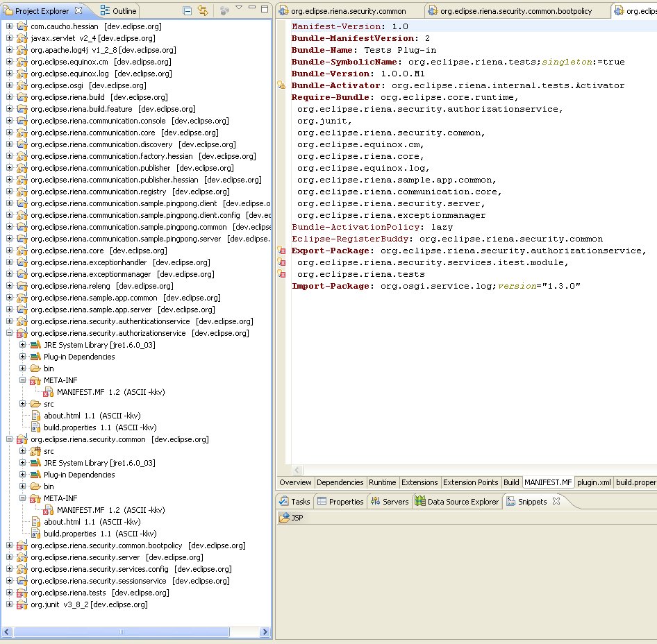Open the Servers view tab

[x=389, y=502]
